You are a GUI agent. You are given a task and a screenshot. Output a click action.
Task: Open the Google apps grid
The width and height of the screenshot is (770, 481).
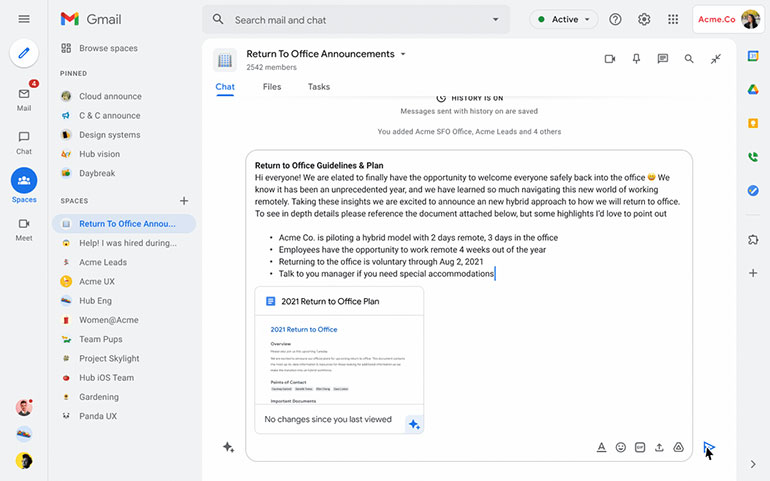pos(673,19)
